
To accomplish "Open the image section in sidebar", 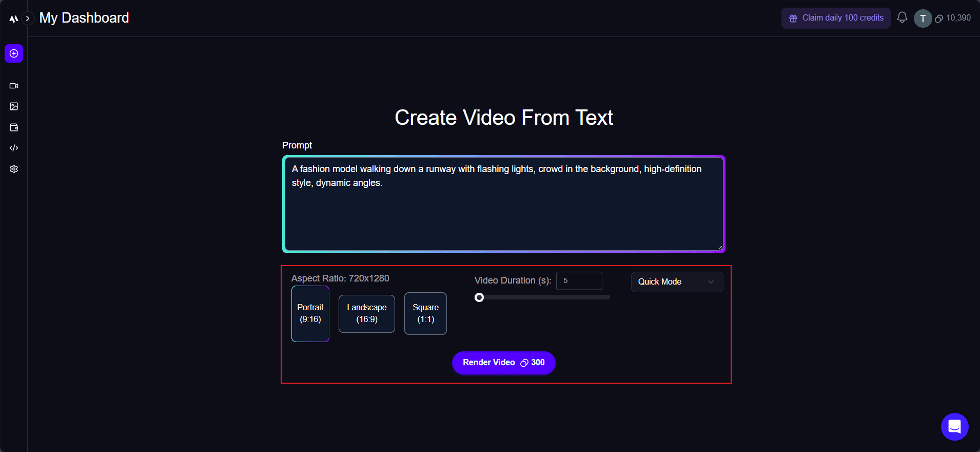I will tap(14, 106).
